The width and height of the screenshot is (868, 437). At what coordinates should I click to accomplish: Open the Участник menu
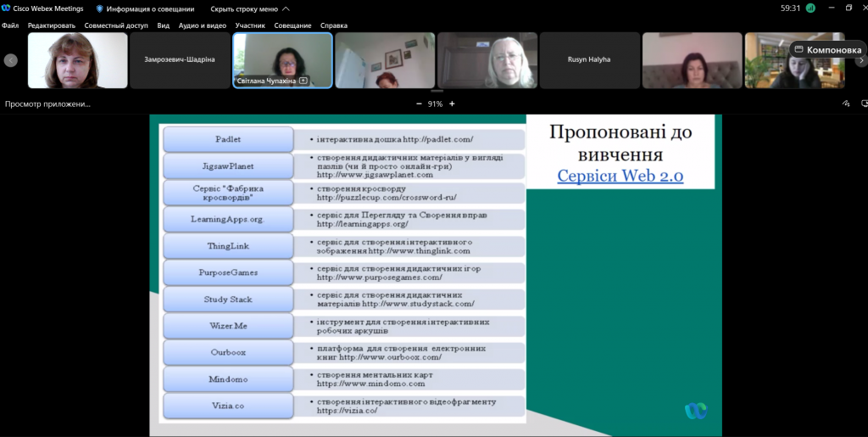[250, 25]
